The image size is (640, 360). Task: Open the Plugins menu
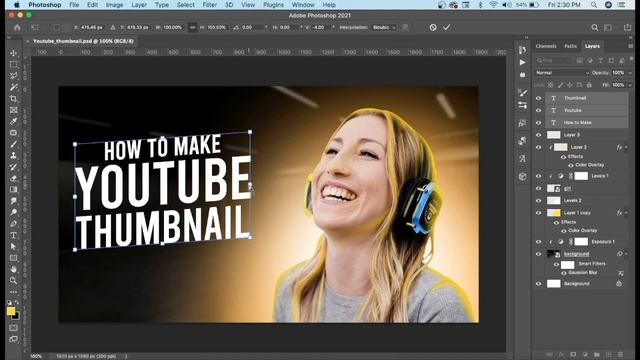pos(273,5)
